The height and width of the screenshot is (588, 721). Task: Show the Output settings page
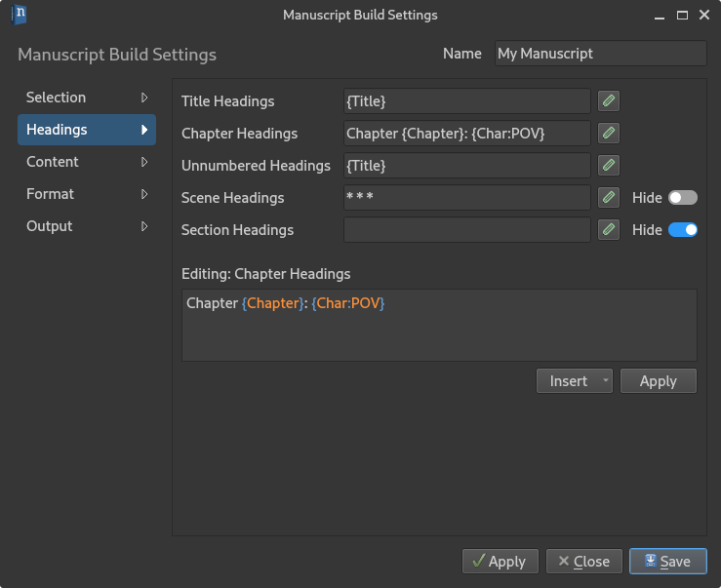(x=87, y=226)
